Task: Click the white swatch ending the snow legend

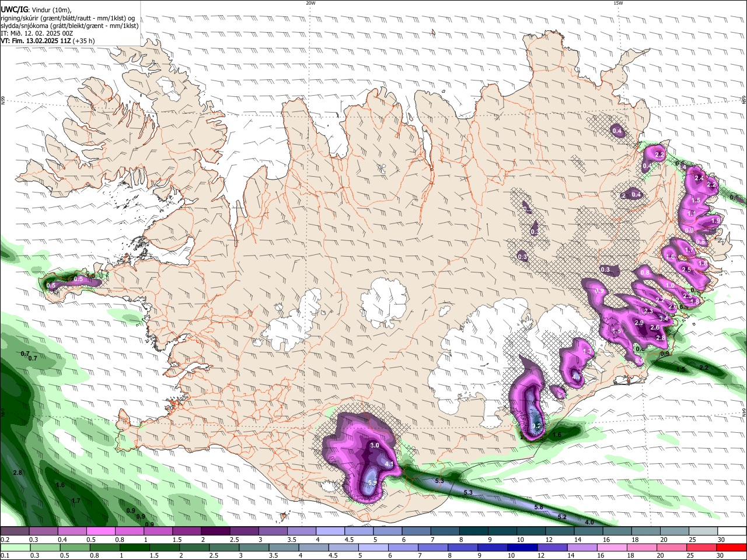Action: point(731,531)
